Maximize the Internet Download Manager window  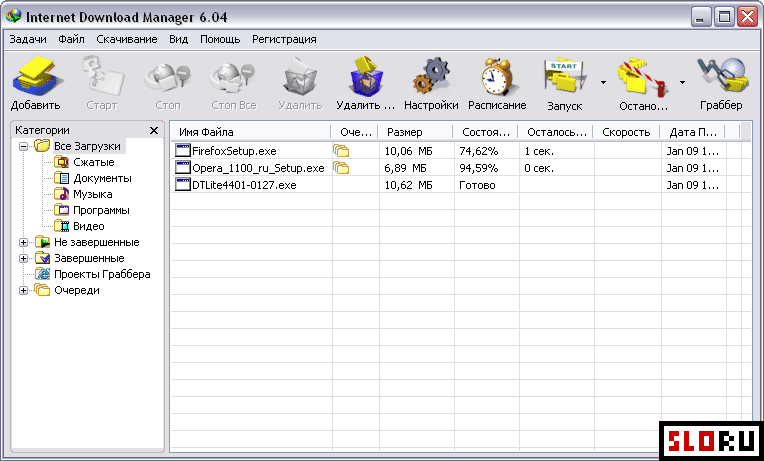(725, 18)
